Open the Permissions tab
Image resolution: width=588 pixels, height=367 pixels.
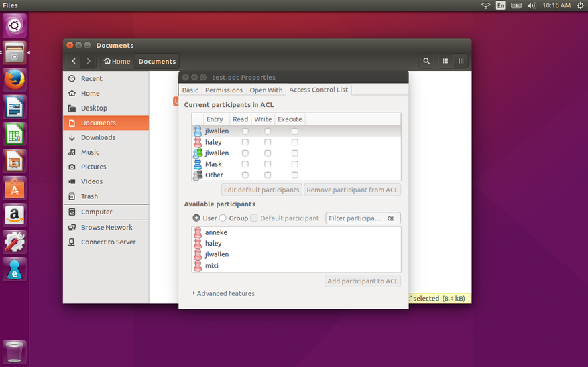coord(224,90)
